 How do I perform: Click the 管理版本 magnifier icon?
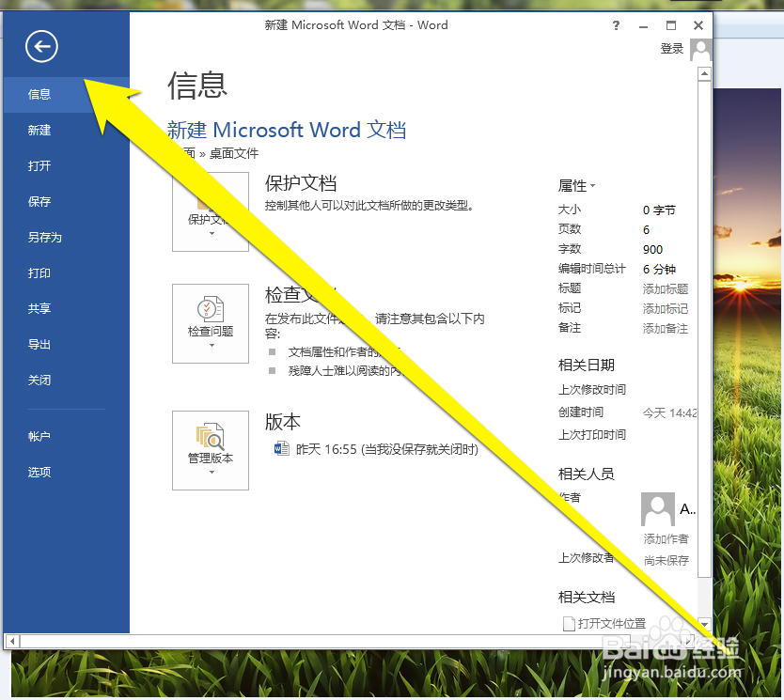tap(211, 436)
